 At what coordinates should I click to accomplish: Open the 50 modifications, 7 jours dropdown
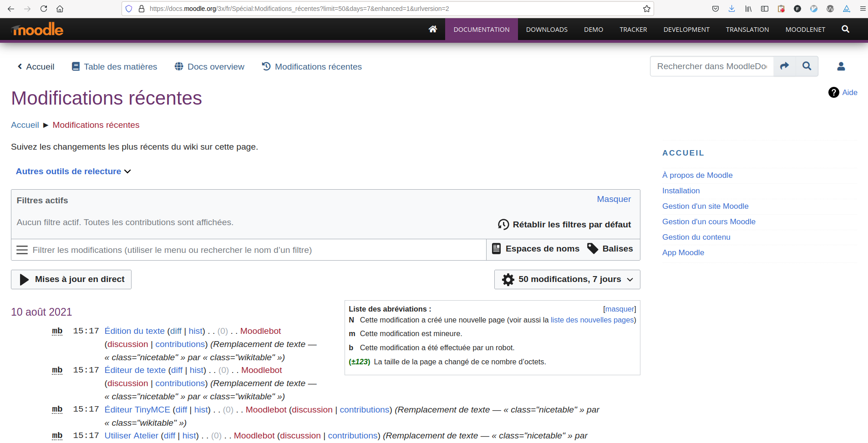pyautogui.click(x=567, y=279)
